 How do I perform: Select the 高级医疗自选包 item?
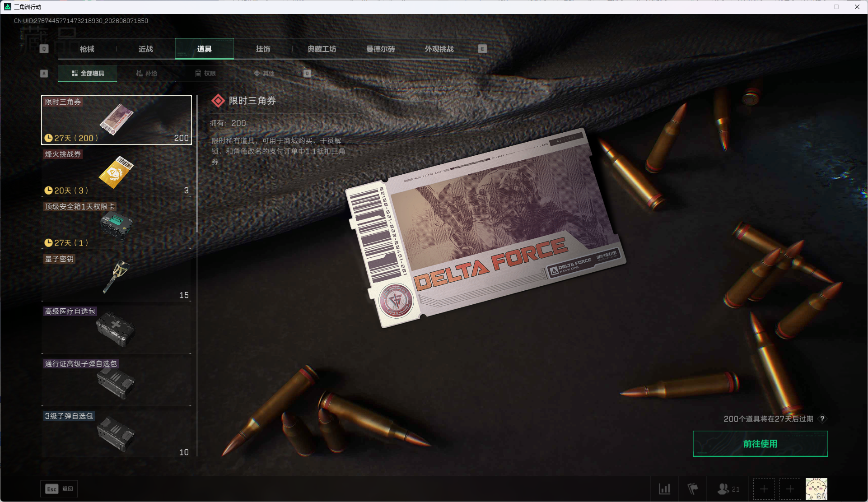click(x=117, y=330)
